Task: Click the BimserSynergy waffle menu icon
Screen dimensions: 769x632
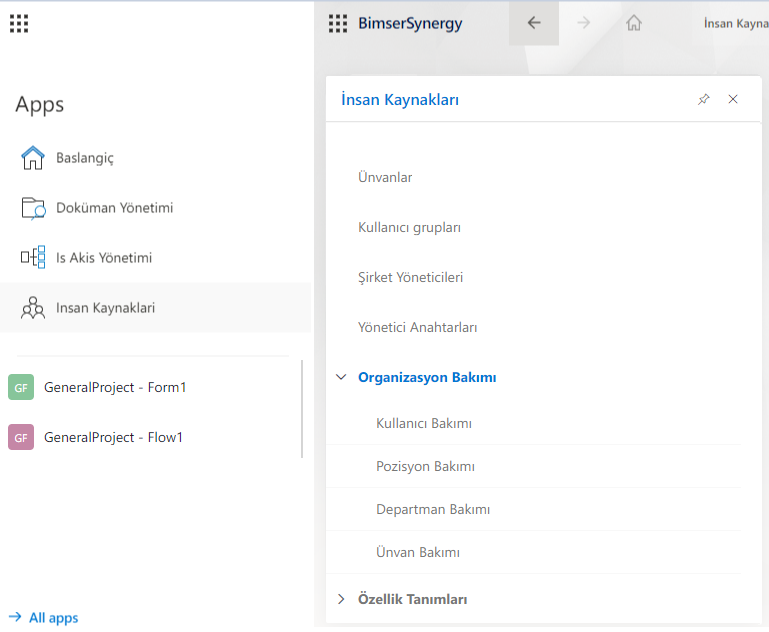Action: [x=338, y=23]
